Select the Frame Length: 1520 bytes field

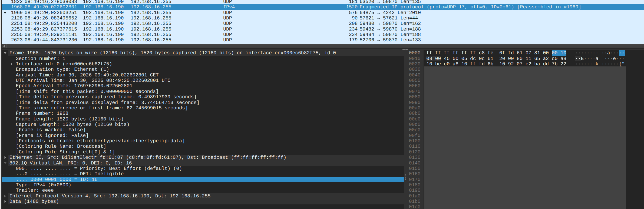[70, 119]
